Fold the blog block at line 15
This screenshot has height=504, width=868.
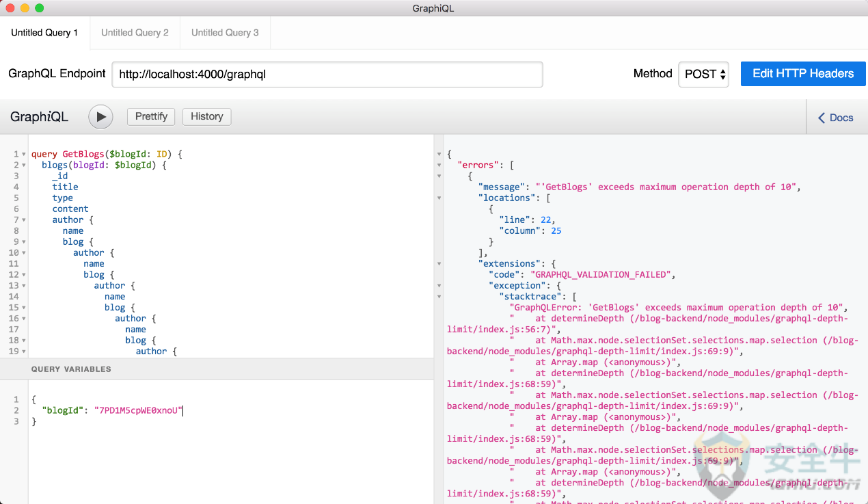pyautogui.click(x=24, y=308)
